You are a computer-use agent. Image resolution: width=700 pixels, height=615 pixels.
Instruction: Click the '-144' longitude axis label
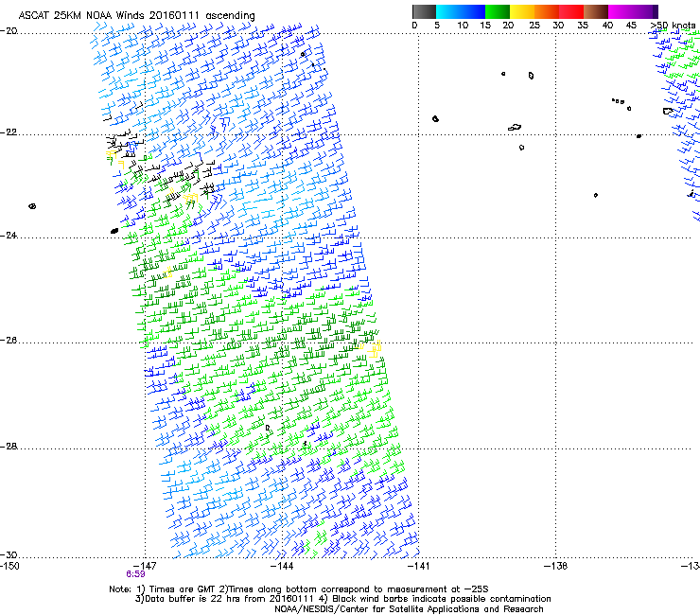(282, 566)
